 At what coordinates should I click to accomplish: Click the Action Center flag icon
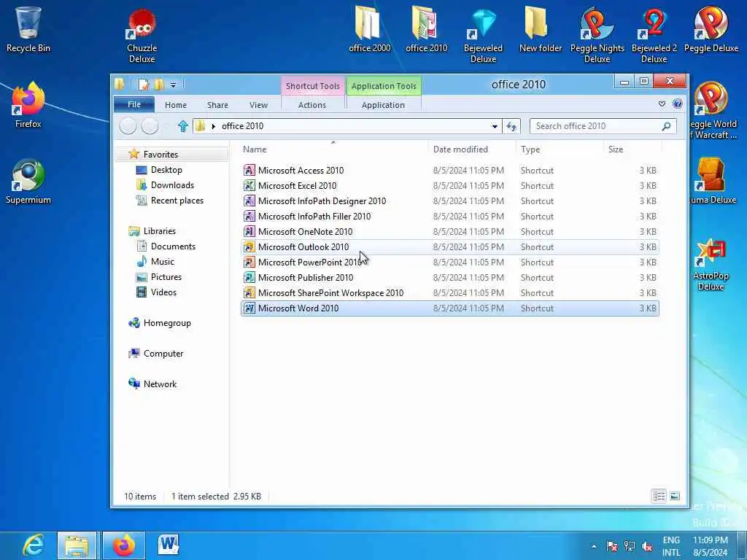point(612,546)
